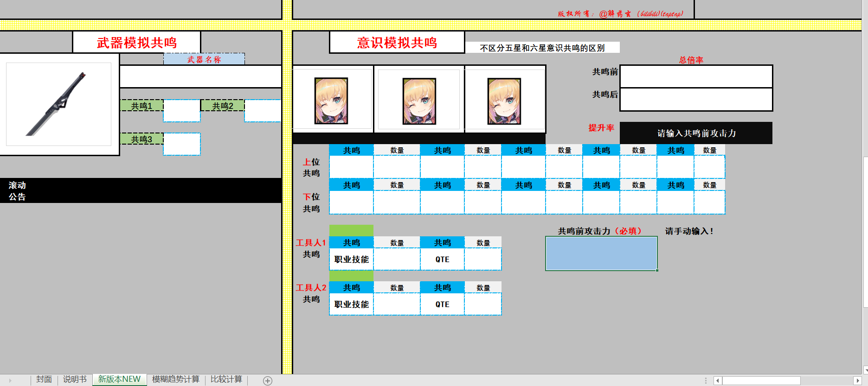Click the 上位共鸣 row label
The width and height of the screenshot is (868, 386).
pyautogui.click(x=311, y=167)
